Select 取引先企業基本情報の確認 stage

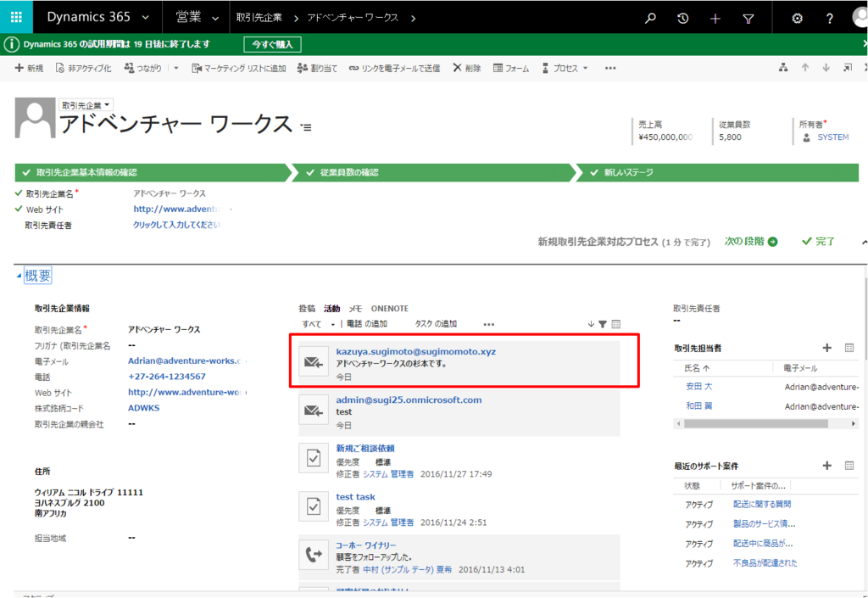pos(151,173)
